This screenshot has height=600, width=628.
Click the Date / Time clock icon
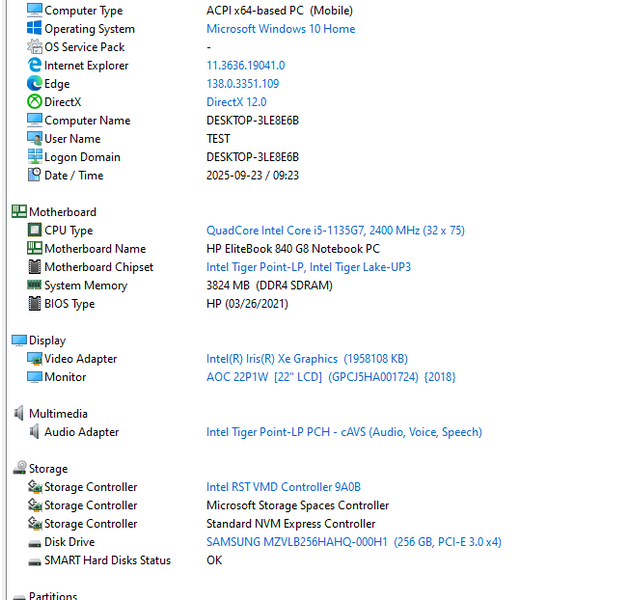[x=34, y=175]
